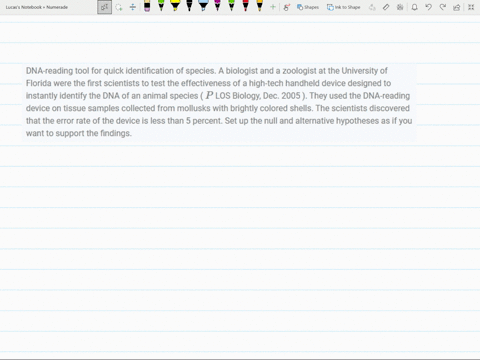Activate the Lasso Select tool
This screenshot has width=480, height=360.
pyautogui.click(x=119, y=7)
